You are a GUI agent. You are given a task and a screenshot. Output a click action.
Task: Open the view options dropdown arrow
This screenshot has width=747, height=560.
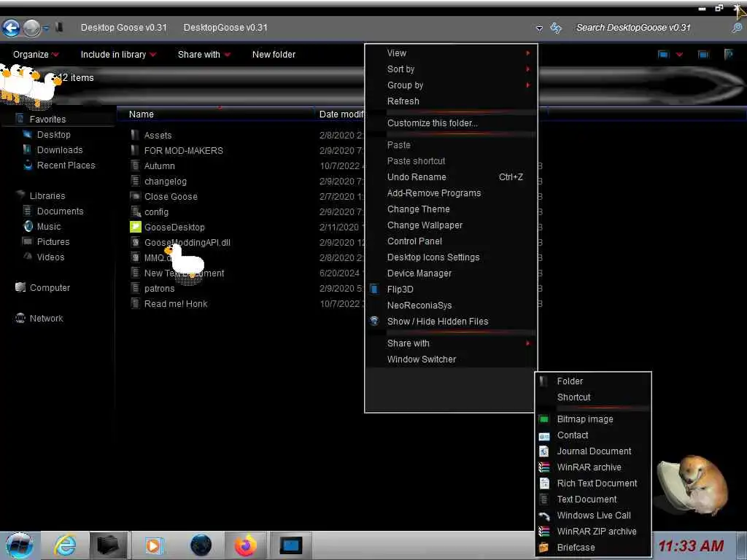tap(679, 54)
